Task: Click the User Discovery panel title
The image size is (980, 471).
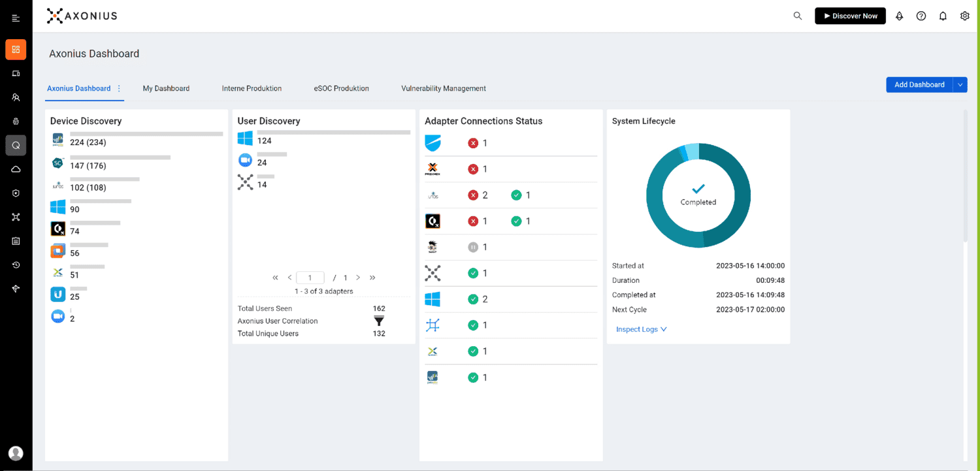Action: coord(269,121)
